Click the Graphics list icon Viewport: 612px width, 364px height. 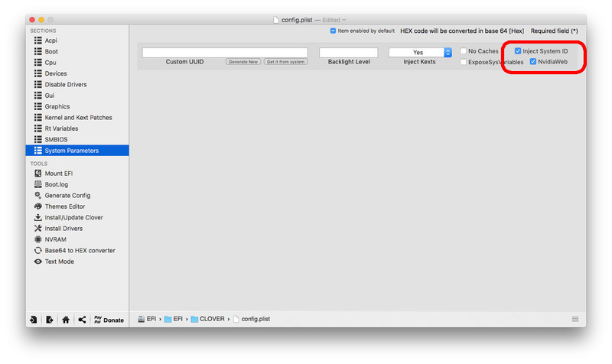click(x=37, y=106)
